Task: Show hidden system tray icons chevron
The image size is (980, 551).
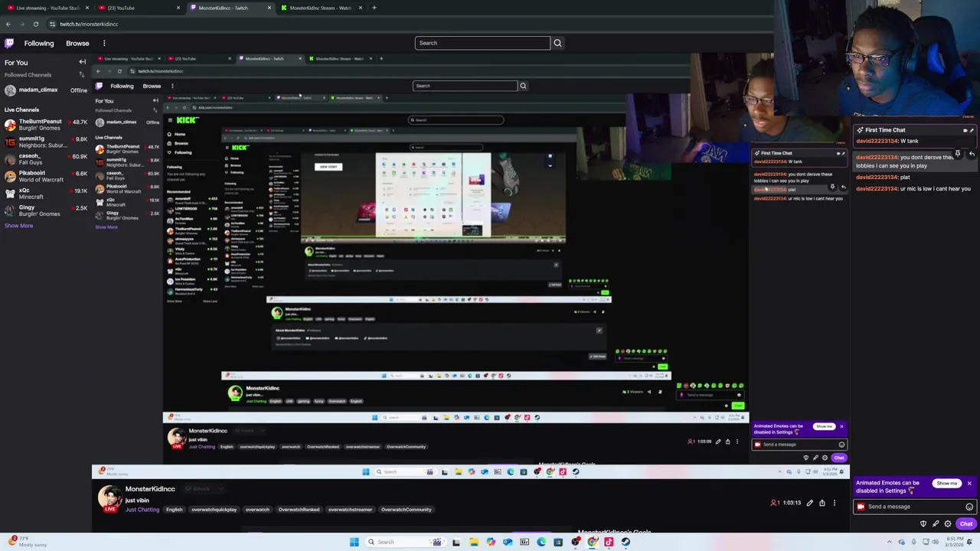Action: (x=889, y=542)
